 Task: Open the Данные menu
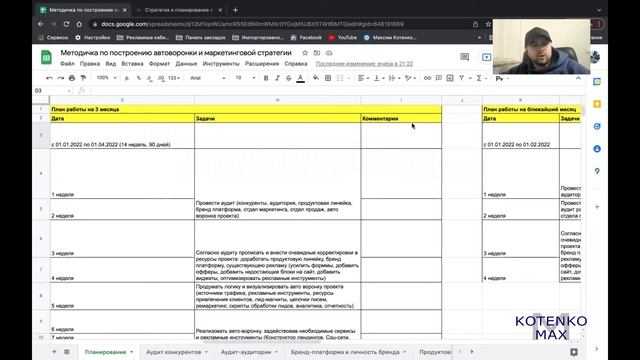(x=186, y=64)
